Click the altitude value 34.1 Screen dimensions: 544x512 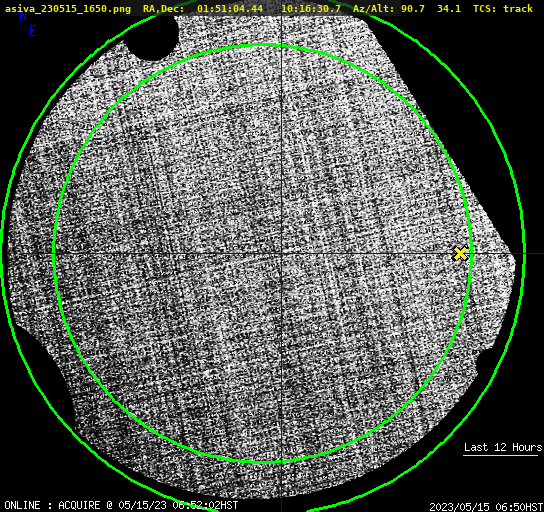(x=449, y=8)
